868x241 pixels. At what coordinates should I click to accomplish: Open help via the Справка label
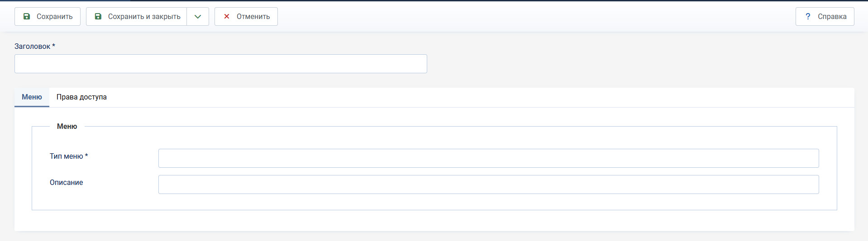click(832, 16)
